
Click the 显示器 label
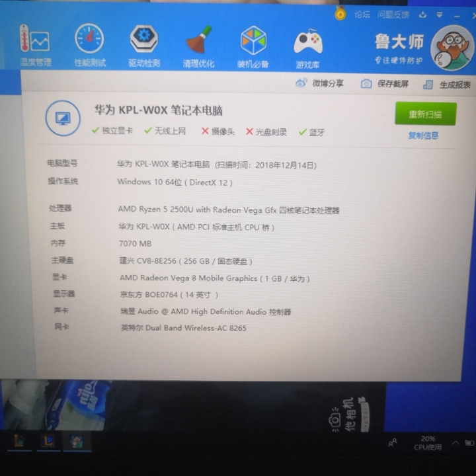pos(64,294)
